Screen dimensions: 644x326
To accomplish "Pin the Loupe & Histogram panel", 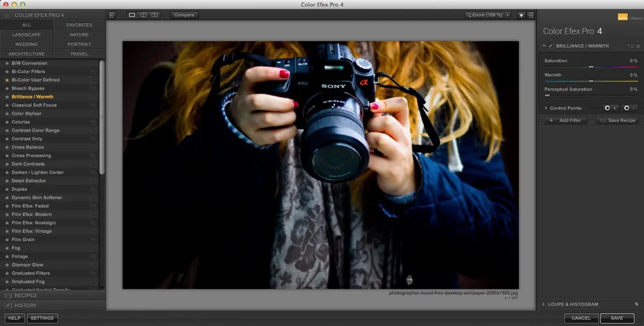I will [x=637, y=304].
